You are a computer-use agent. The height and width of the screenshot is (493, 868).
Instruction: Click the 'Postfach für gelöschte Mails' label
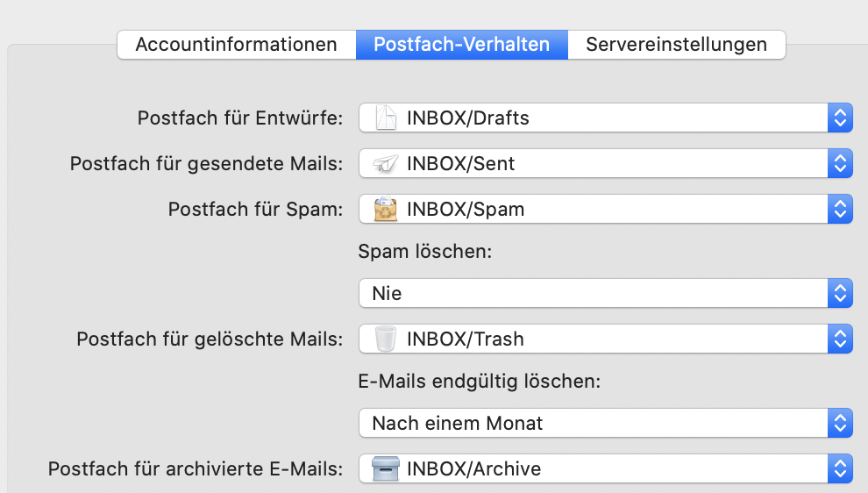click(x=210, y=339)
